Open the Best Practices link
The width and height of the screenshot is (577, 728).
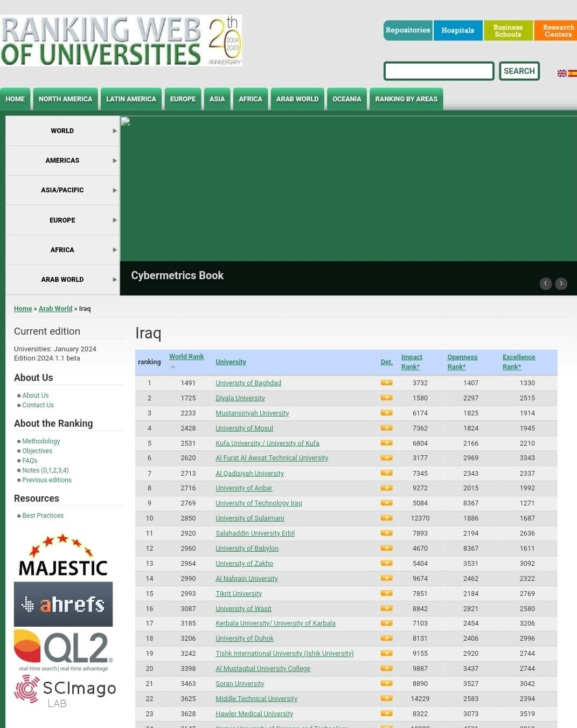click(x=43, y=515)
